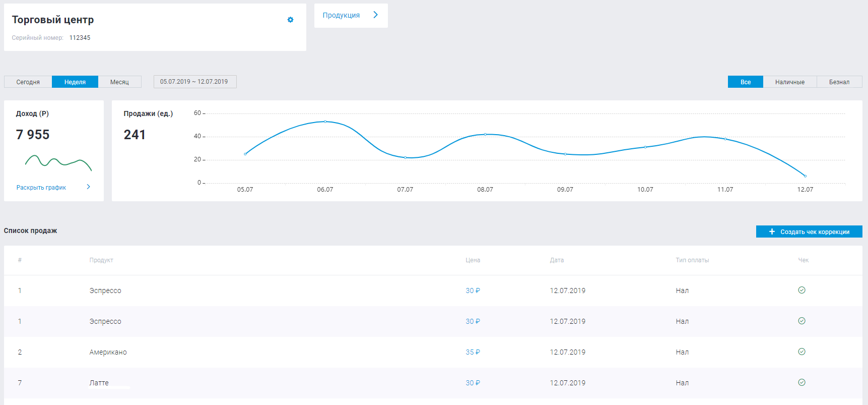
Task: Show all payment types with Все
Action: click(746, 82)
